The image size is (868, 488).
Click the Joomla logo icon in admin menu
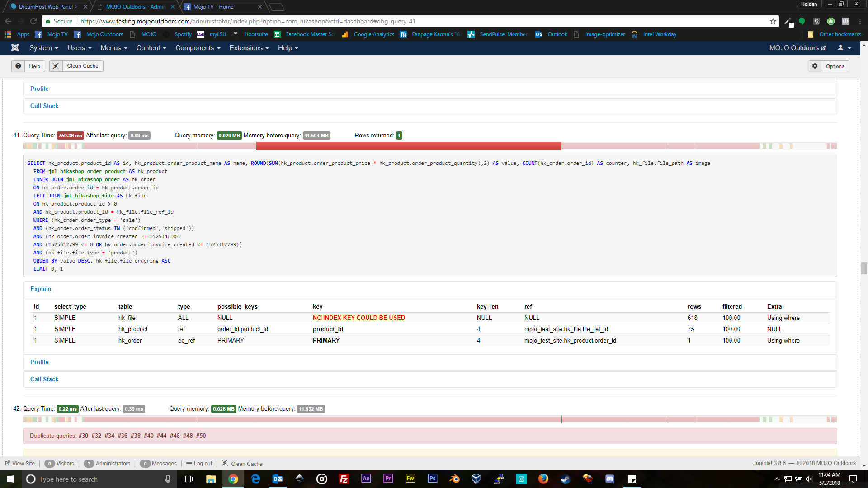point(15,48)
